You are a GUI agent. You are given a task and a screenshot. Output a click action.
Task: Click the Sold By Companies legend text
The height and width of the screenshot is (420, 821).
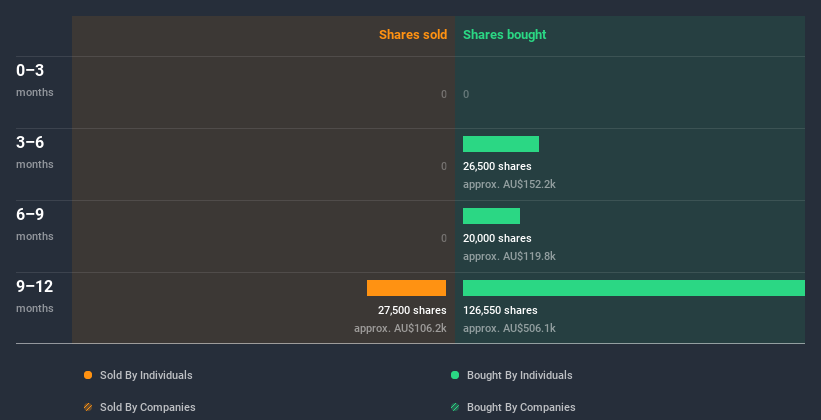(148, 407)
